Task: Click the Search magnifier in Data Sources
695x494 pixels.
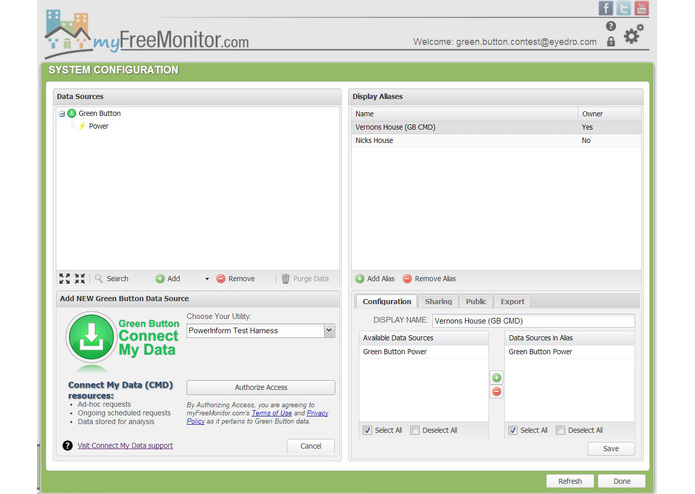Action: [x=112, y=279]
